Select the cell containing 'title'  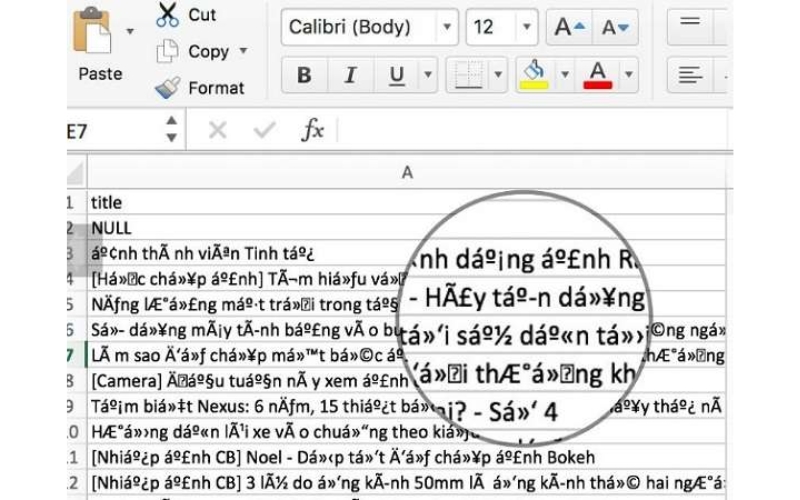[x=407, y=202]
